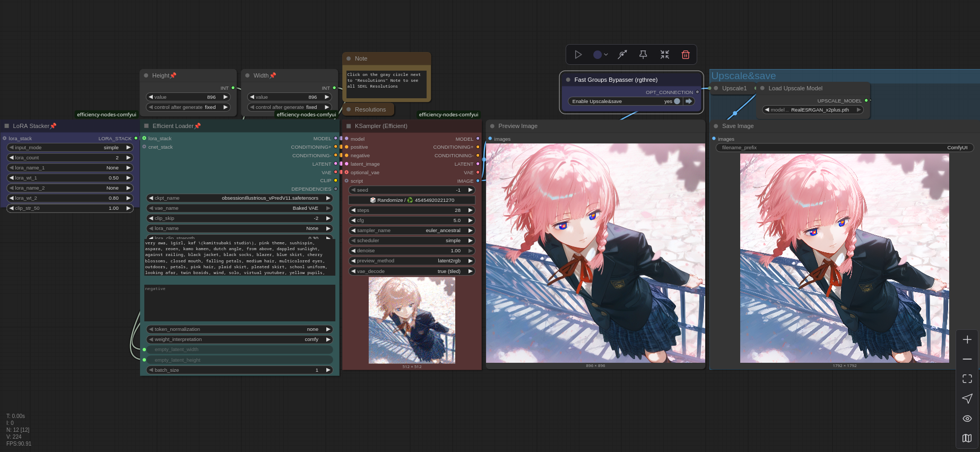Decrease lora_wt_1 with left arrow
Image resolution: width=980 pixels, height=452 pixels.
click(x=11, y=178)
